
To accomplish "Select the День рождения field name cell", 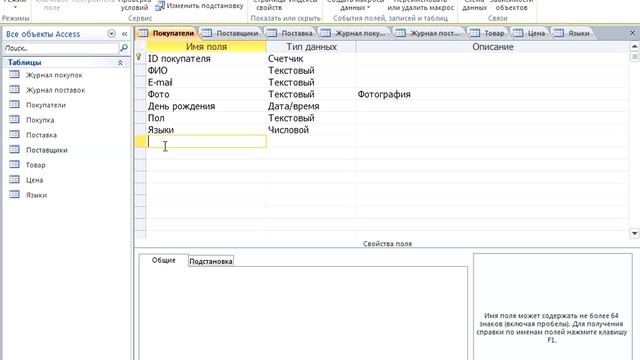I will pos(206,106).
